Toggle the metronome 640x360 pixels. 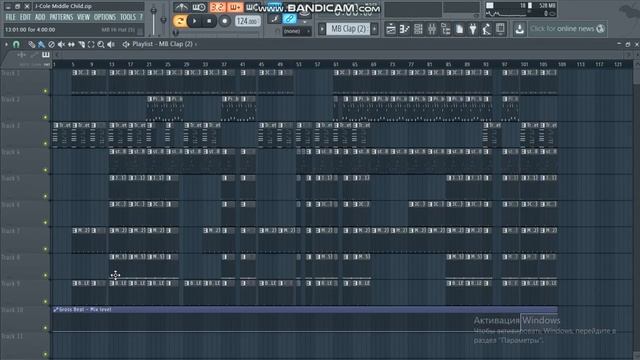(x=181, y=7)
